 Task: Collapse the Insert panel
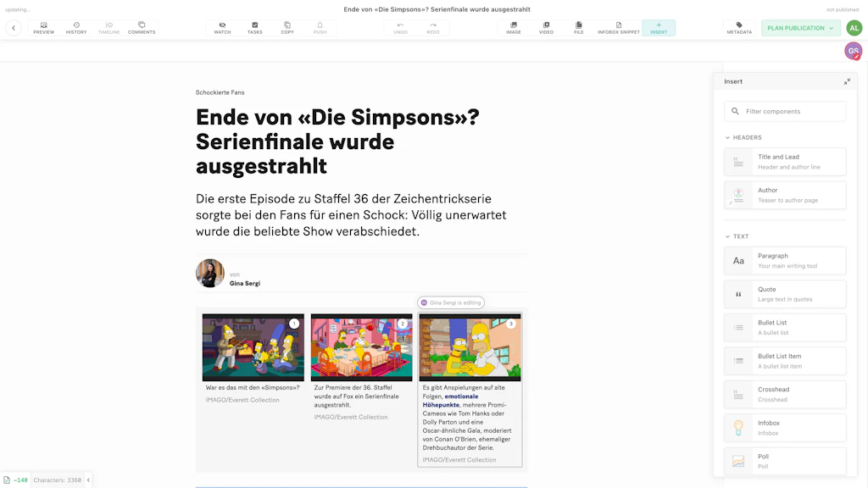[x=847, y=81]
